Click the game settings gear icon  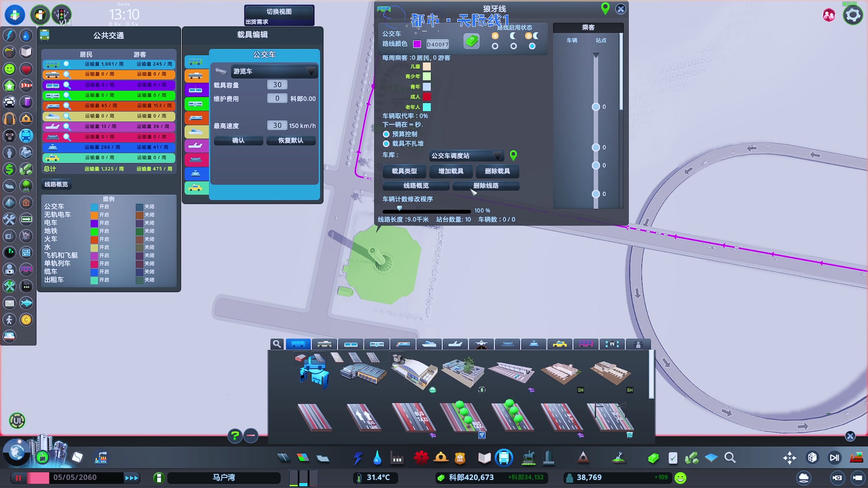coord(853,15)
